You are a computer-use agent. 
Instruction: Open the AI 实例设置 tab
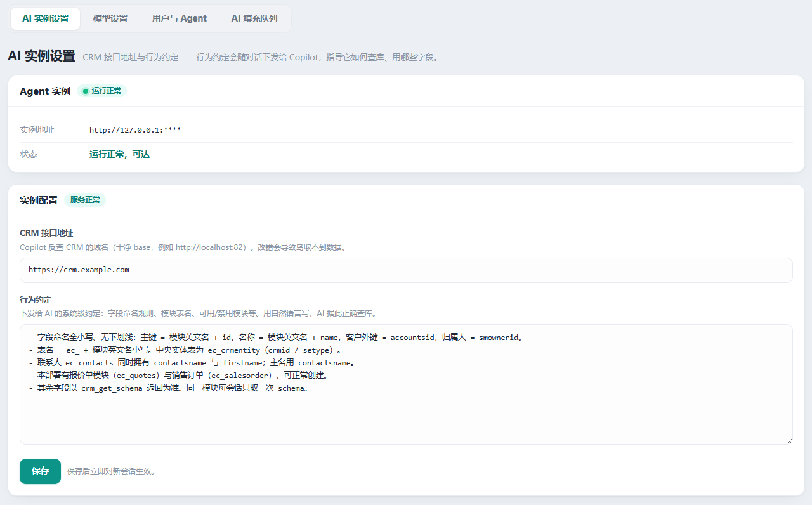pyautogui.click(x=46, y=19)
